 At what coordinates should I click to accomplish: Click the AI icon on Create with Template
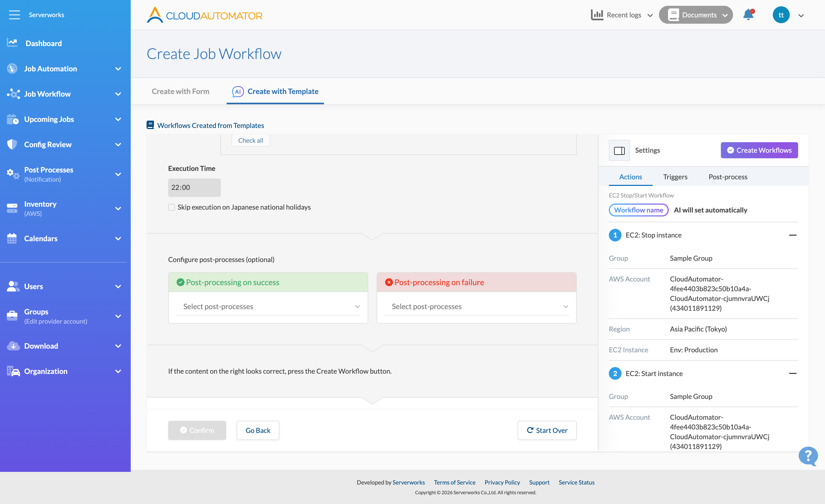click(x=238, y=92)
